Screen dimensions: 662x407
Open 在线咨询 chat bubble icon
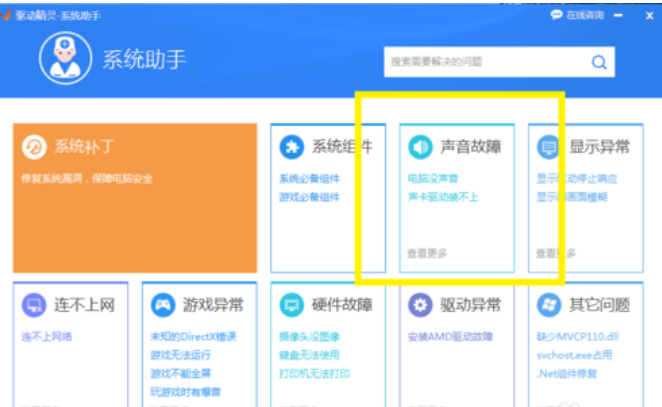(x=556, y=15)
